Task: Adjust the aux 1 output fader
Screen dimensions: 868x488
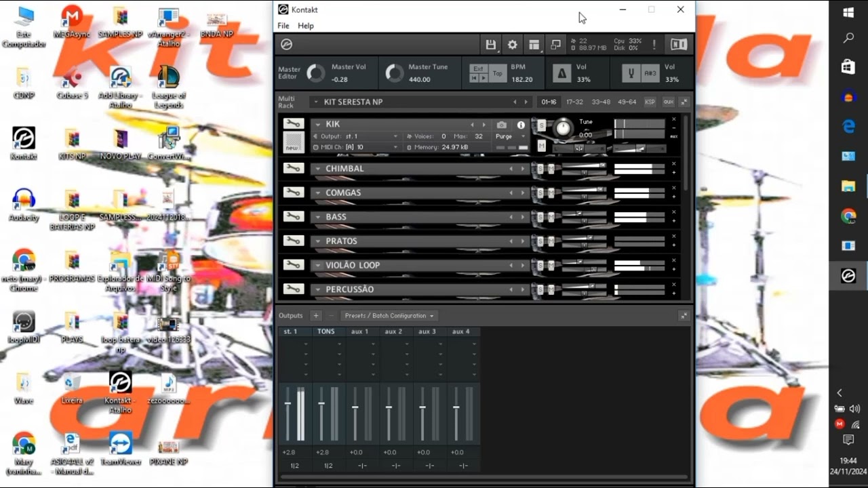Action: point(355,407)
